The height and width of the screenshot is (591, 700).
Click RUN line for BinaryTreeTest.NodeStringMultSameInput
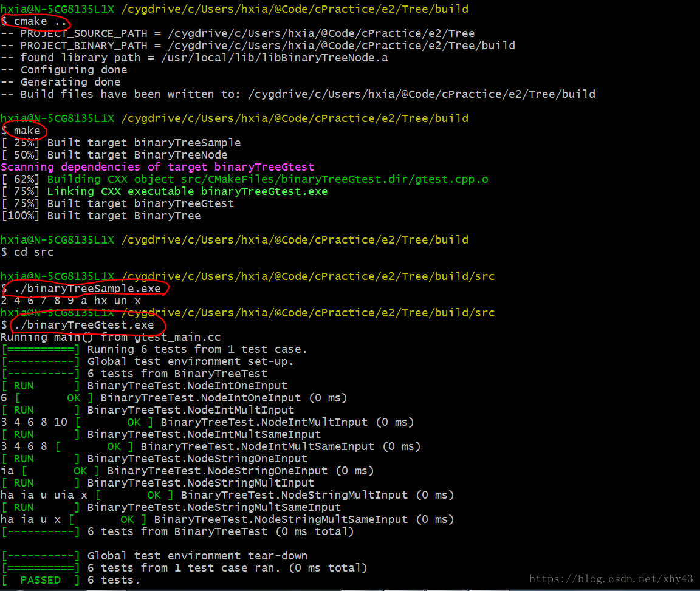[171, 508]
